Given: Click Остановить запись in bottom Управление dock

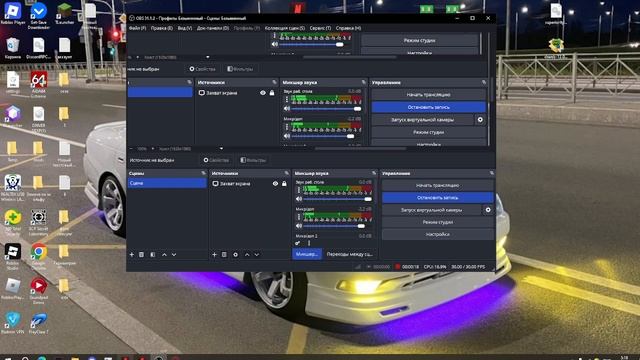Looking at the screenshot, I should coord(438,198).
